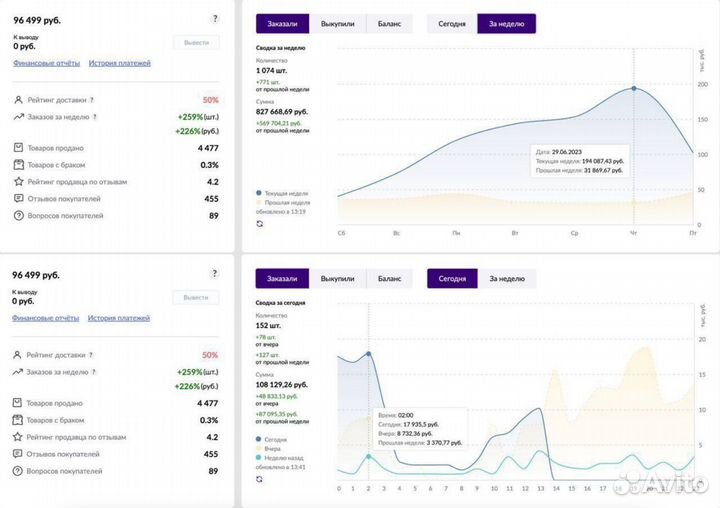Screen dimensions: 720x508
Task: Click the Вопросов покупателей icon in top panel
Action: point(19,215)
